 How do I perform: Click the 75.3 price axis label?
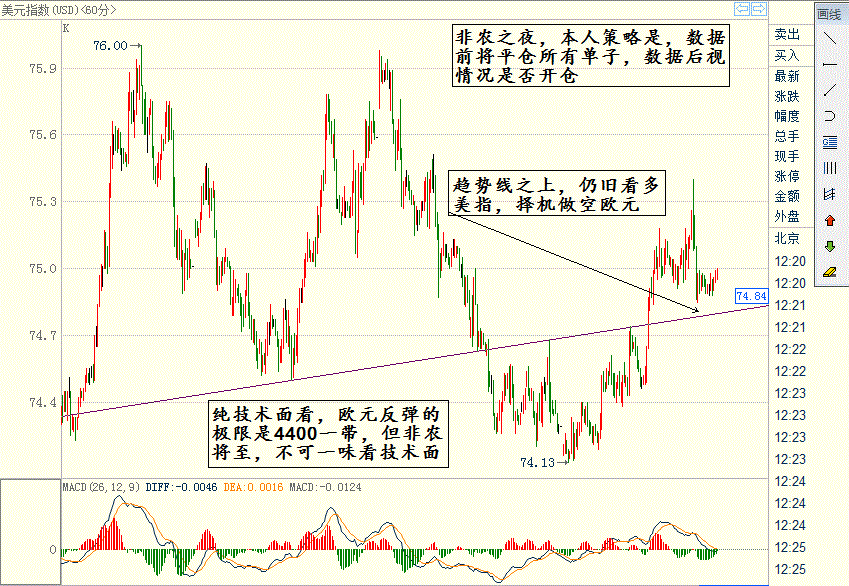[43, 201]
